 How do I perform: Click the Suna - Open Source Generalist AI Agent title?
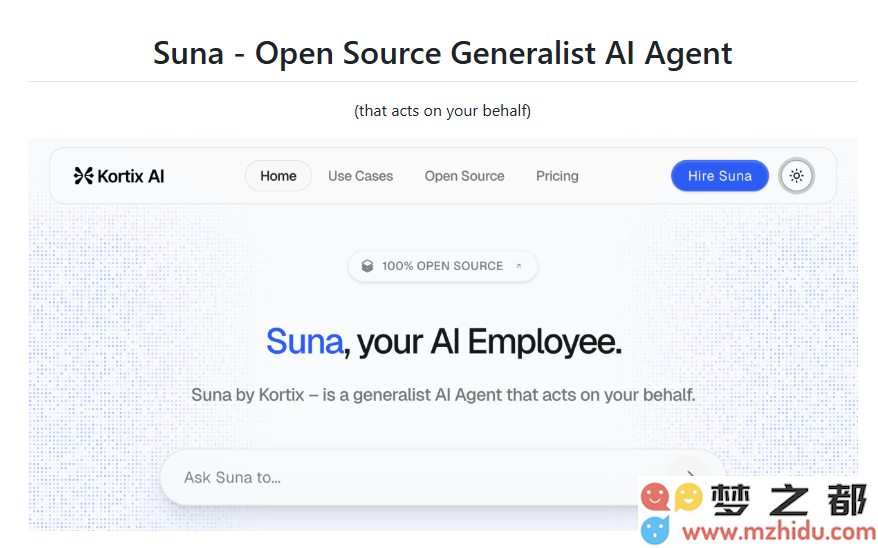point(442,54)
